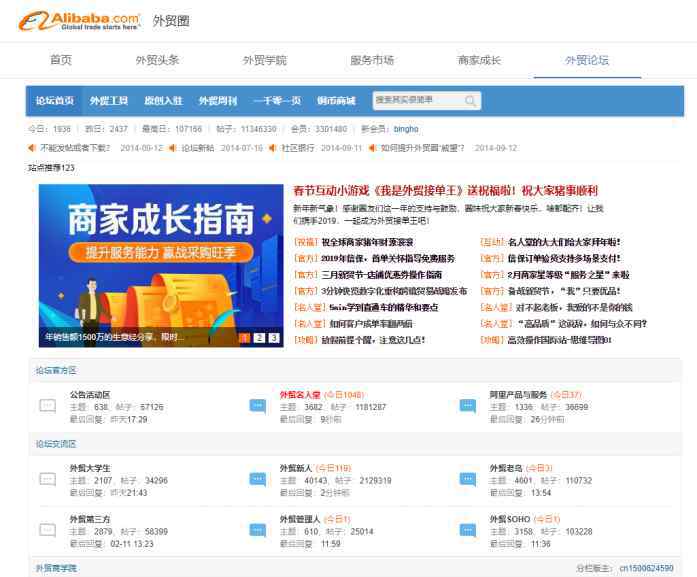The width and height of the screenshot is (697, 577).
Task: Select the 外贸老鸟 forum icon
Action: click(467, 479)
